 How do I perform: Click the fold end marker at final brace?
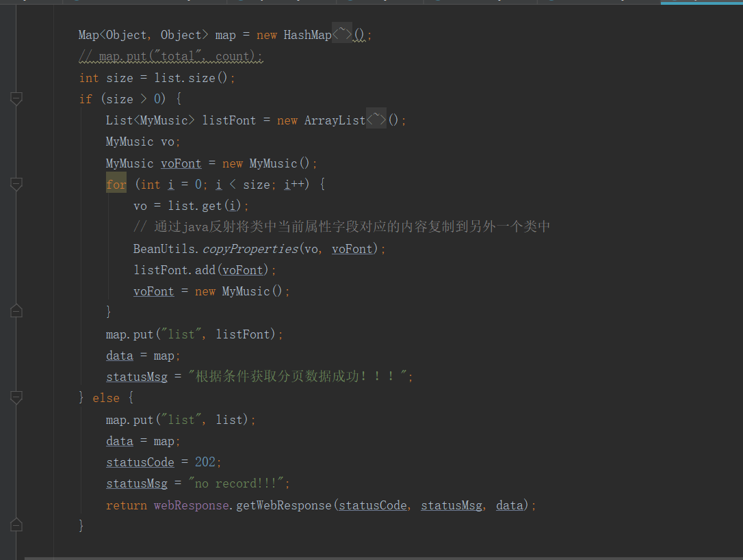16,524
